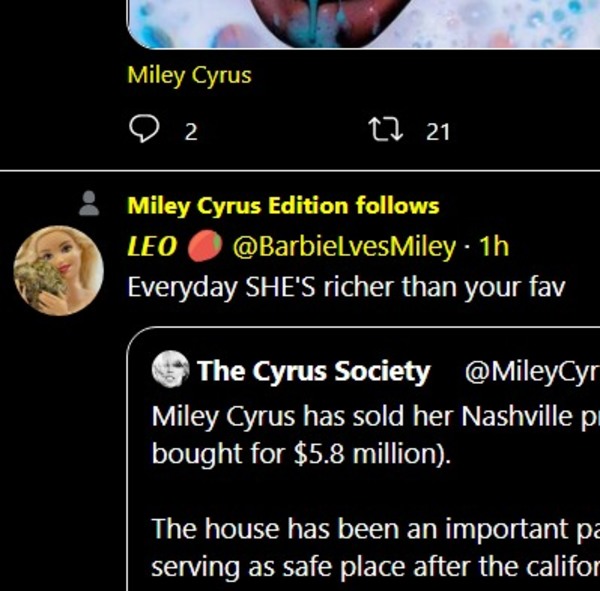Image resolution: width=600 pixels, height=591 pixels.
Task: Open the tweet text about richer than your fav
Action: pos(347,287)
